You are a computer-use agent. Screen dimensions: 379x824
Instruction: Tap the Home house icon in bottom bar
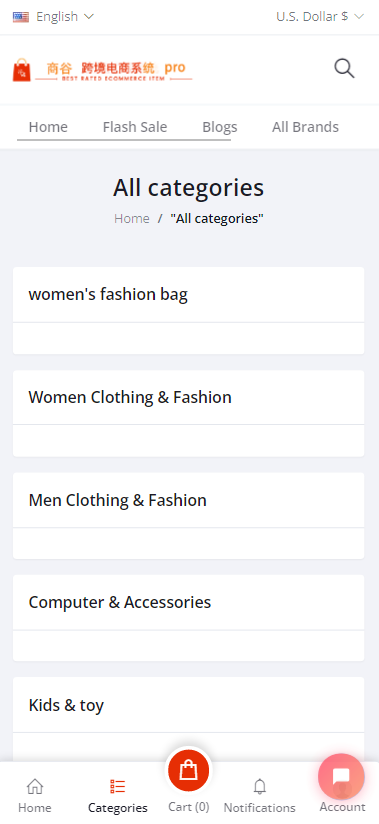pos(35,787)
